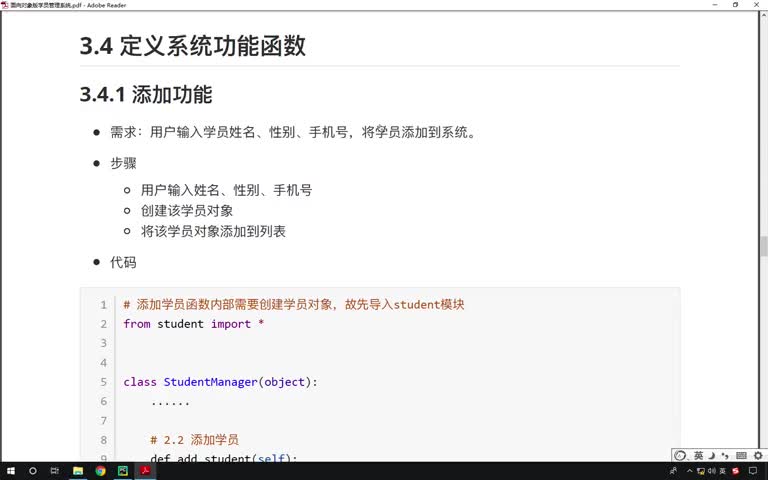Click the code line 'def add_student(self):'
The height and width of the screenshot is (480, 768).
click(223, 458)
